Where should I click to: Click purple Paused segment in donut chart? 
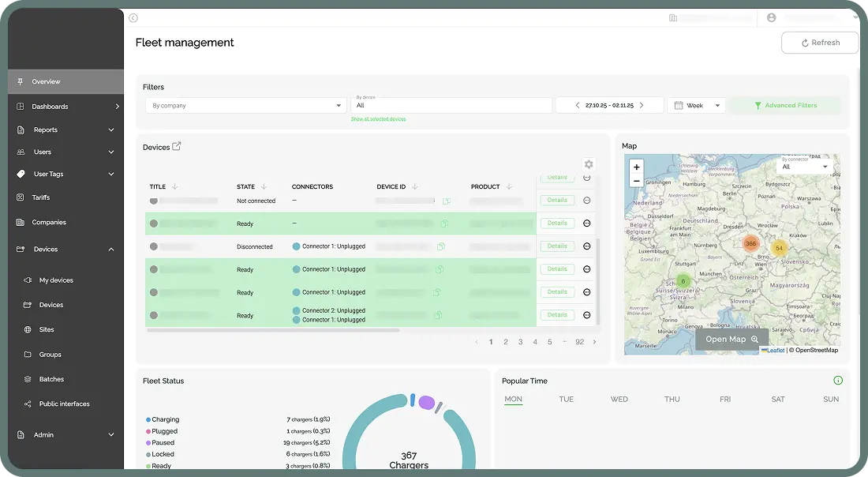tap(426, 403)
